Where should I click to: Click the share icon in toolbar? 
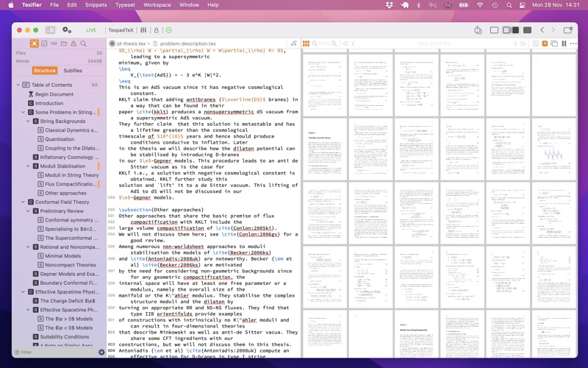(478, 30)
